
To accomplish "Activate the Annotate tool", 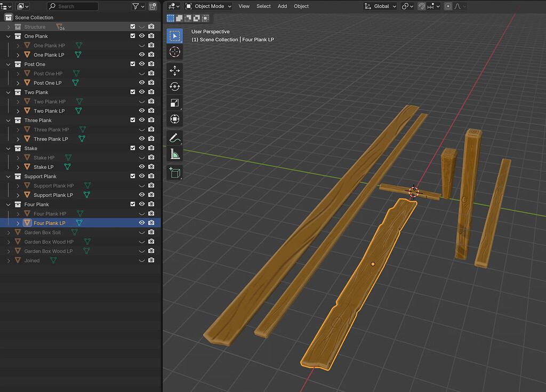I will [x=174, y=138].
